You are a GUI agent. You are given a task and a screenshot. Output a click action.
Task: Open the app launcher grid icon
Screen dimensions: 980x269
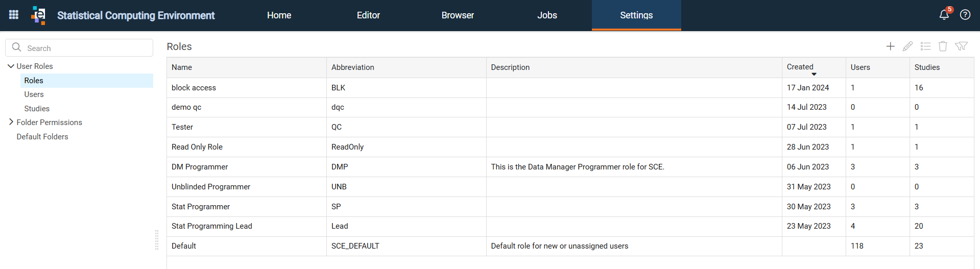click(x=14, y=15)
